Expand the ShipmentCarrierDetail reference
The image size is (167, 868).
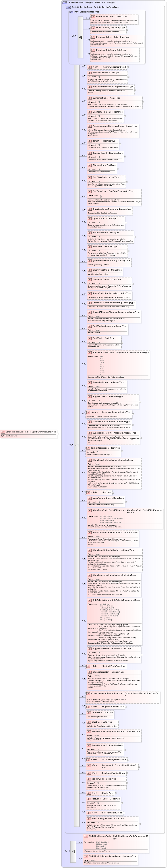[x=126, y=707]
